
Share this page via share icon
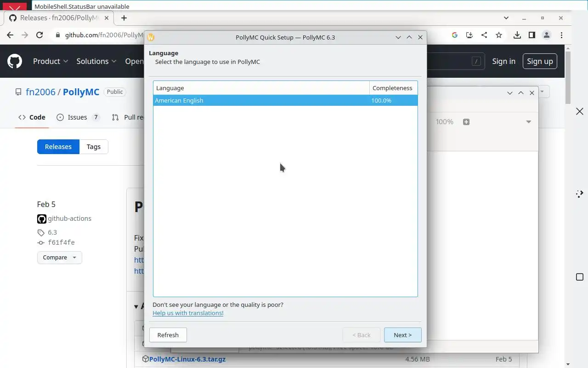[484, 35]
